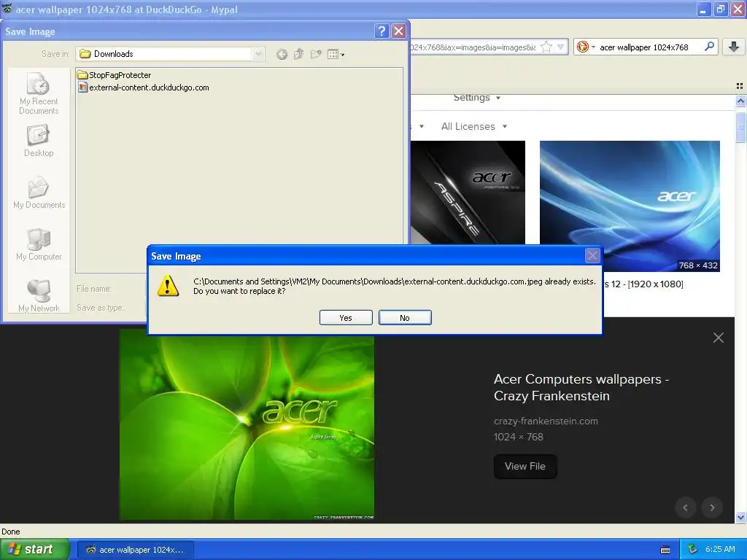Open My Documents in places bar
Screen dimensions: 747x560
click(x=39, y=192)
